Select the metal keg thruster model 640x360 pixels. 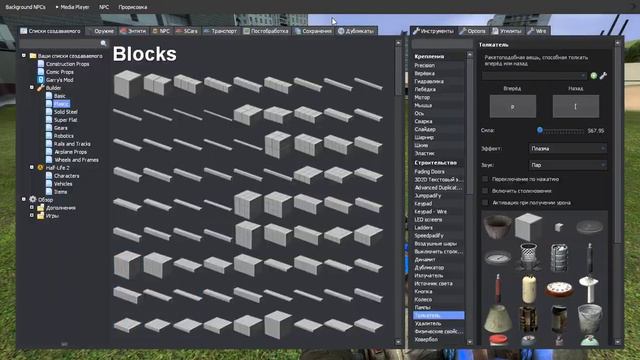click(559, 257)
